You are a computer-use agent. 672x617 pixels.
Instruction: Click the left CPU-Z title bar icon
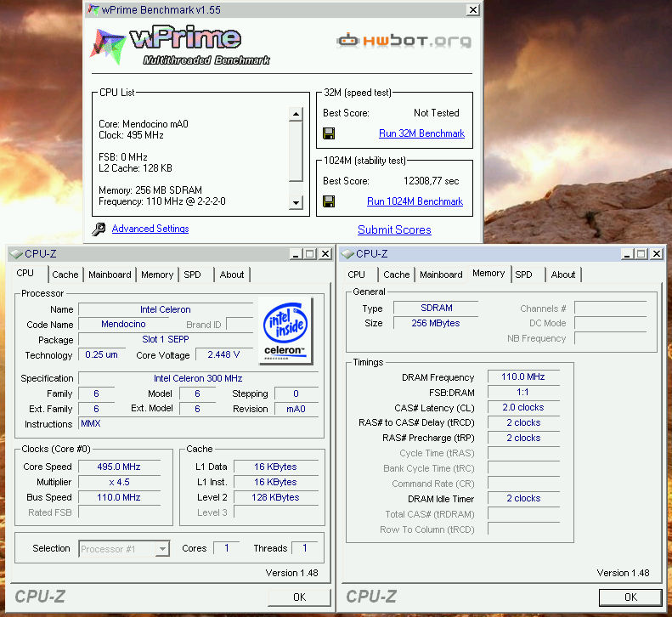(16, 254)
